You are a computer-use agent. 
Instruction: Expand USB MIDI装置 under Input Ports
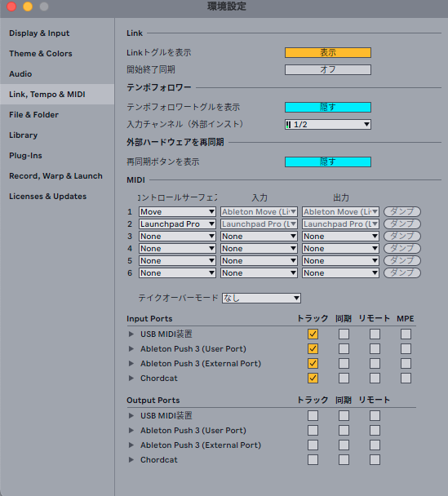pos(131,334)
